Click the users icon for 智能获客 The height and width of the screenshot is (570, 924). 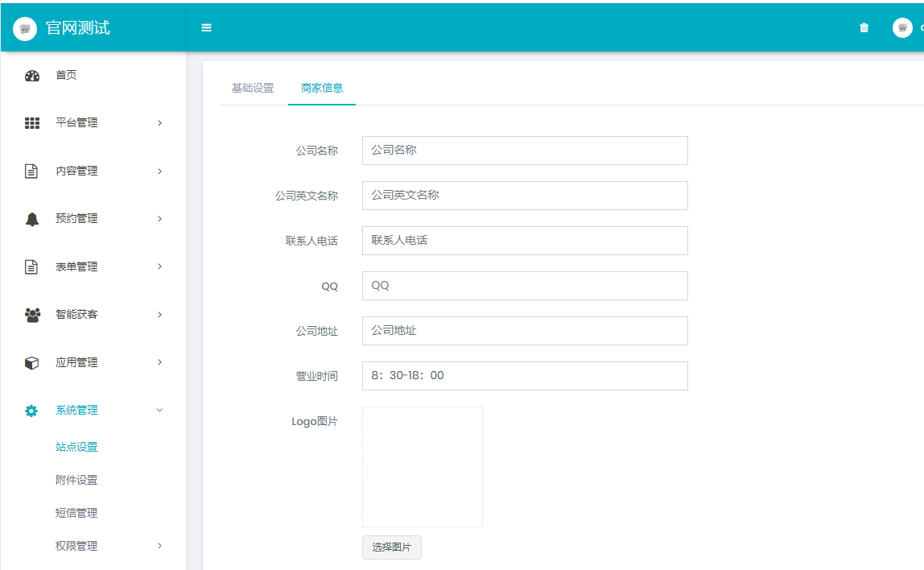pos(32,315)
